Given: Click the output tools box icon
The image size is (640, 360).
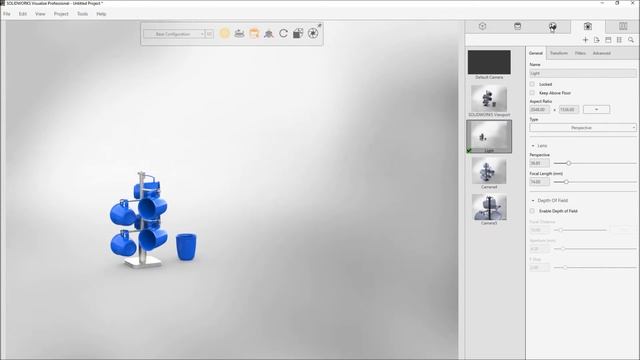Looking at the screenshot, I should [298, 33].
